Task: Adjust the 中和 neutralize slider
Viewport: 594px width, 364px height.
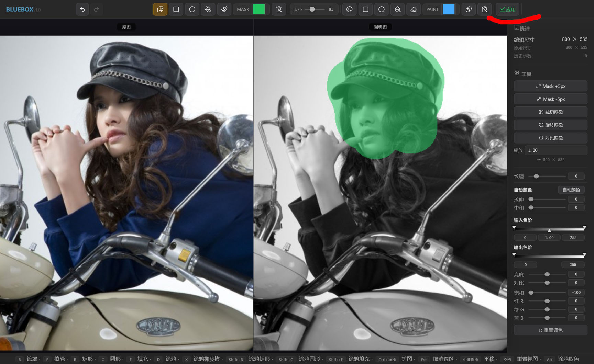Action: point(547,207)
